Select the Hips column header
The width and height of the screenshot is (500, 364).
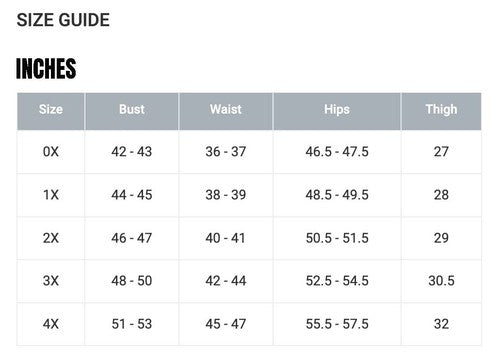[337, 111]
